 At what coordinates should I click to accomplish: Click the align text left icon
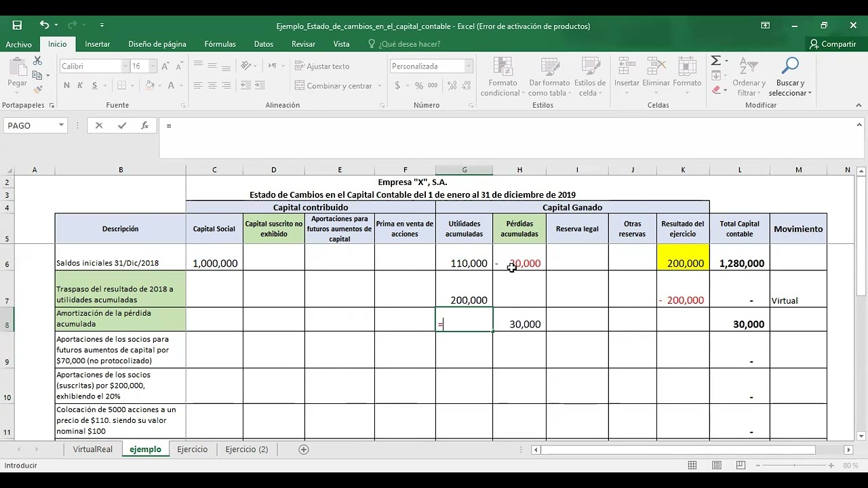(198, 85)
